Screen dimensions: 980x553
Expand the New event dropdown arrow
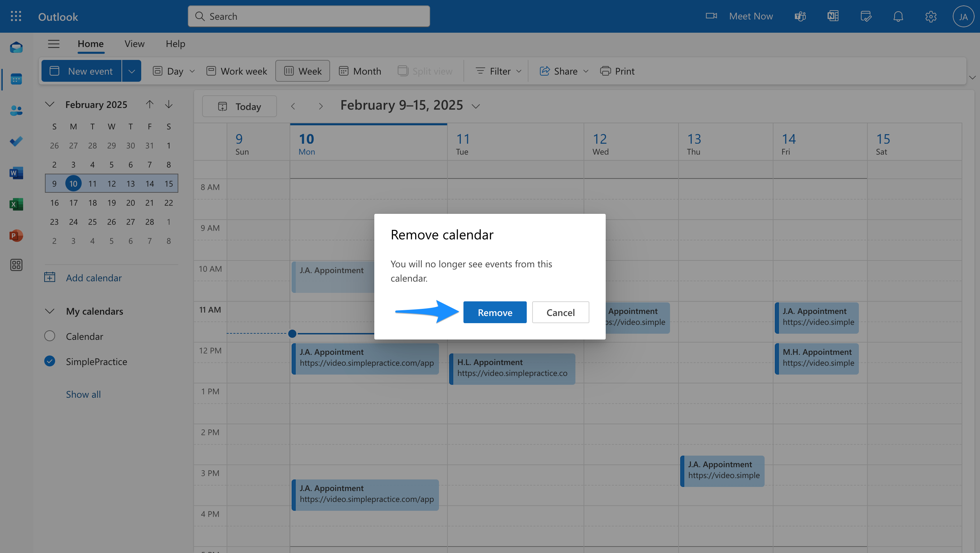(x=132, y=71)
